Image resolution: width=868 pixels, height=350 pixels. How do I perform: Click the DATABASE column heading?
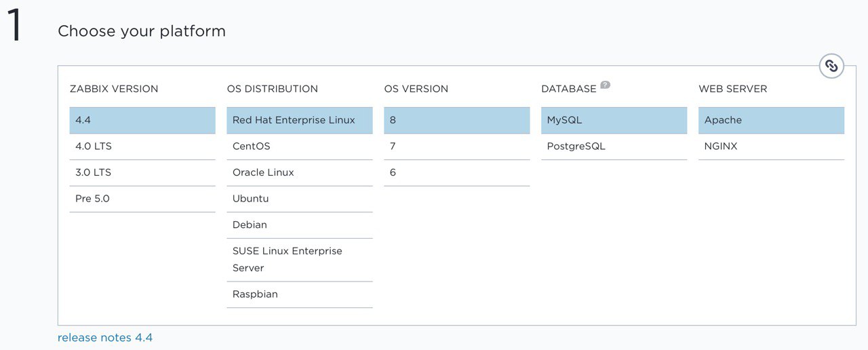(x=569, y=89)
